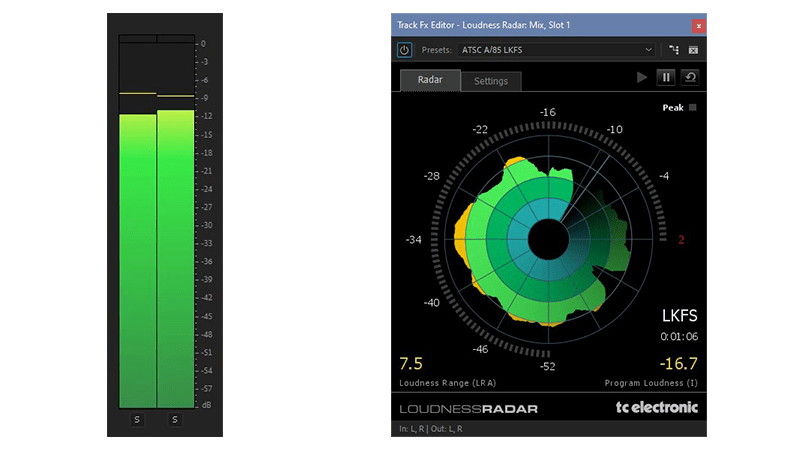Pause the loudness radar measurement
Viewport: 800px width, 450px height.
(666, 78)
